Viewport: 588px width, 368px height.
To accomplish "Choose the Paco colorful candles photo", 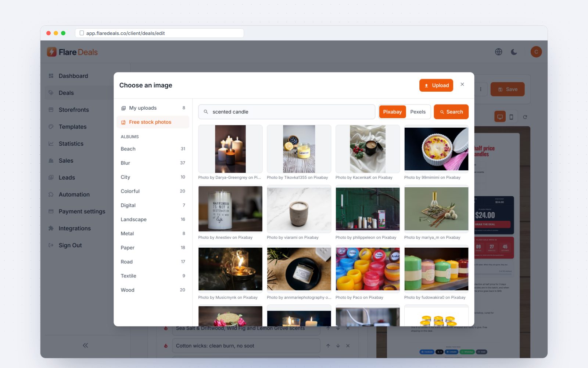I will [367, 269].
